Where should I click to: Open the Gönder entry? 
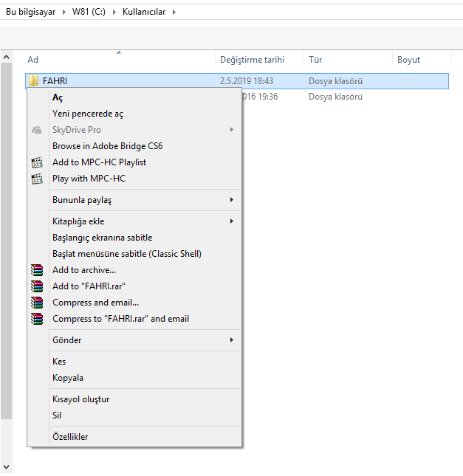[x=134, y=340]
